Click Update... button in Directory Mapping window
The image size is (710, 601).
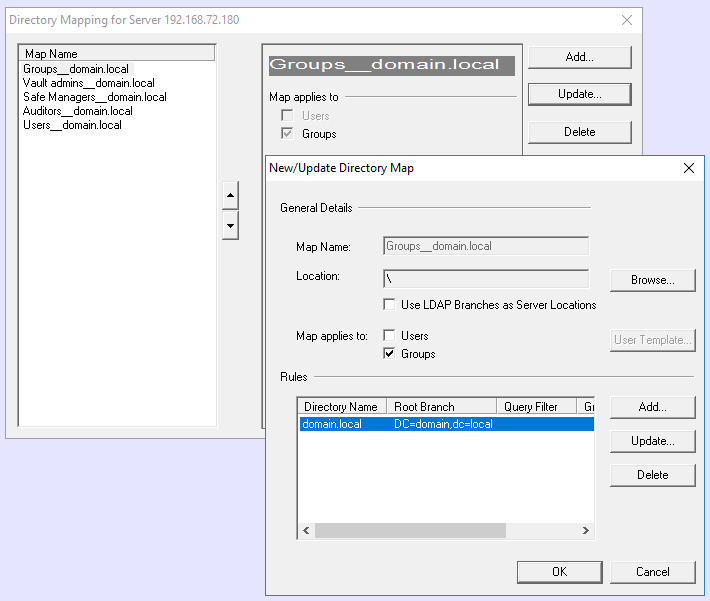pyautogui.click(x=580, y=94)
